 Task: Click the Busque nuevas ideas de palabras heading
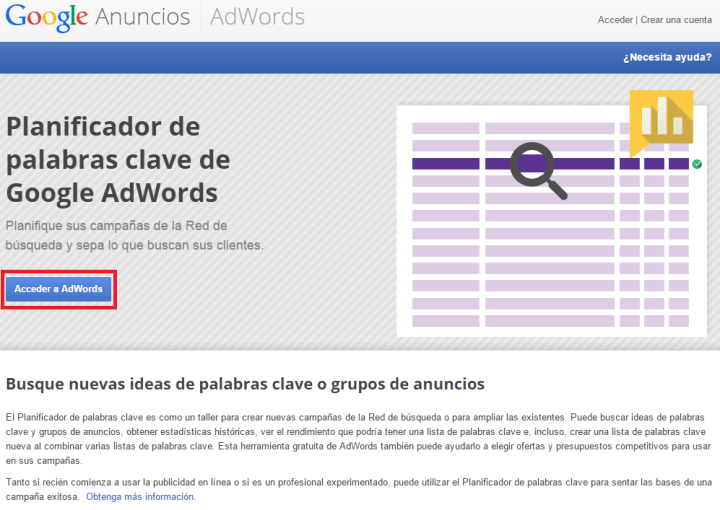(245, 384)
